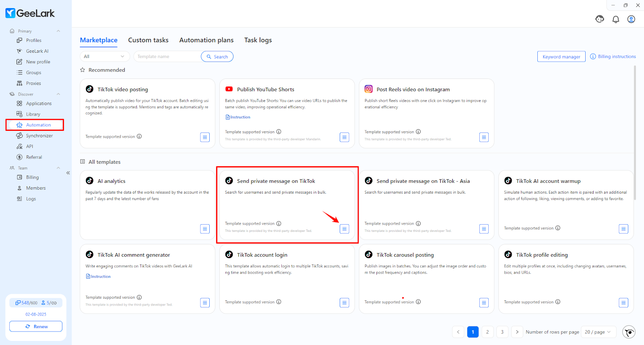Screen dimensions: 644x345
Task: Open the floating chat helper icon
Action: (629, 332)
